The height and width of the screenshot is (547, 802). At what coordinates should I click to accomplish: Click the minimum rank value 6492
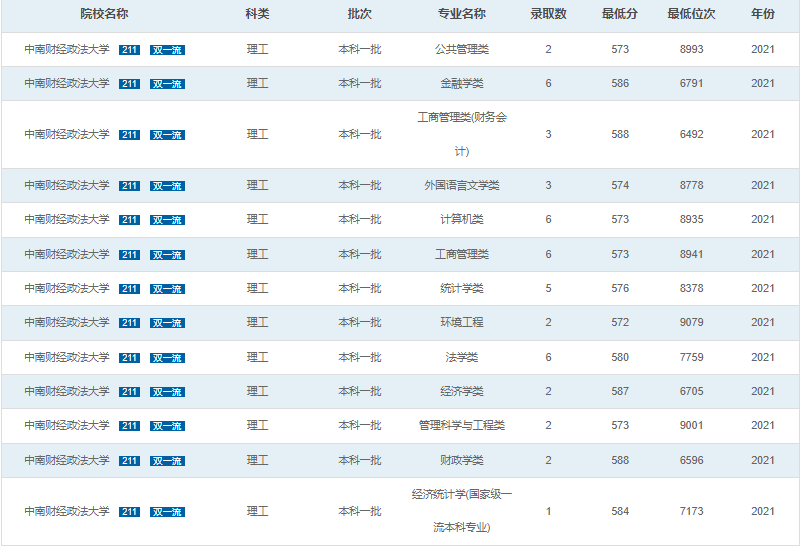[x=692, y=134]
